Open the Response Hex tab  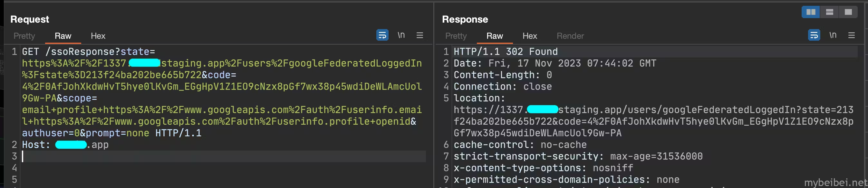pyautogui.click(x=530, y=36)
